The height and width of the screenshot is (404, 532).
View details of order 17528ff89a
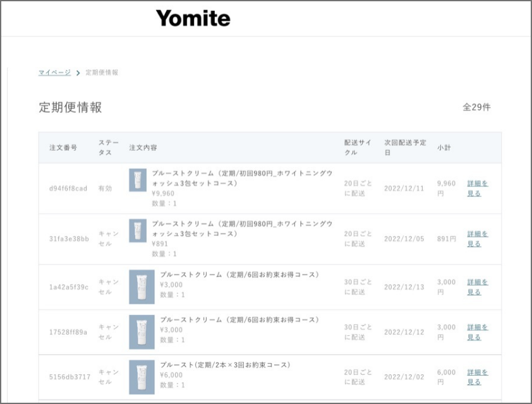pyautogui.click(x=477, y=332)
